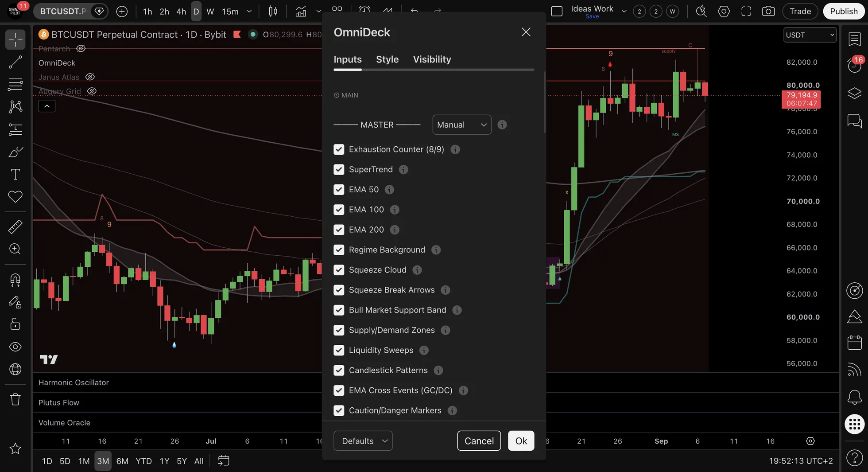Viewport: 868px width, 472px height.
Task: Select the Inputs tab
Action: [x=348, y=59]
